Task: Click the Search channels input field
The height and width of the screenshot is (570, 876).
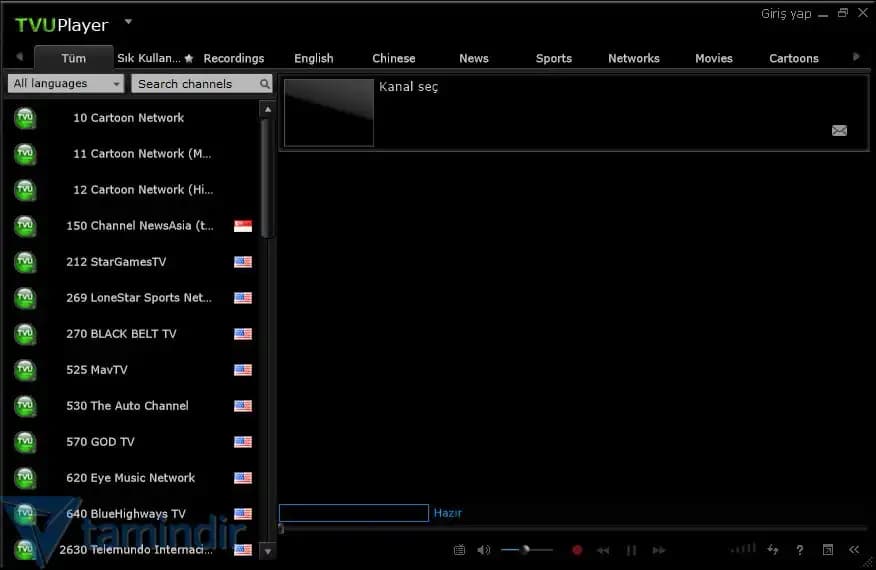Action: [x=195, y=84]
